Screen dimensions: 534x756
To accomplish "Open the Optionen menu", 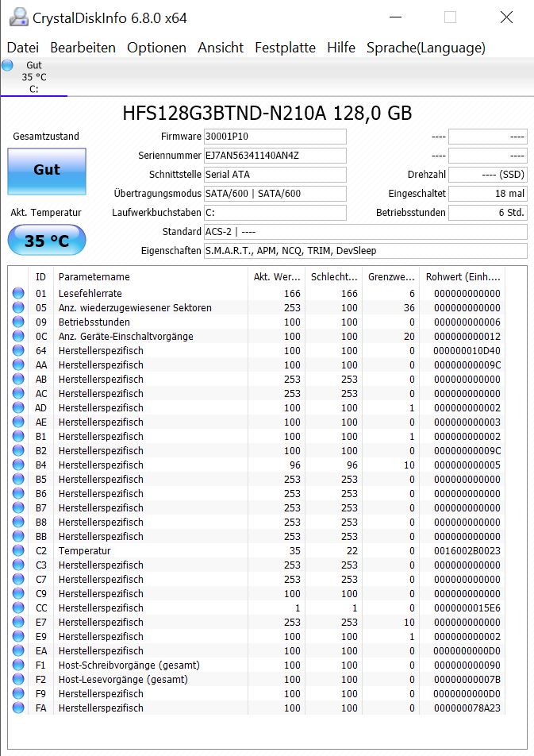I will coord(156,48).
